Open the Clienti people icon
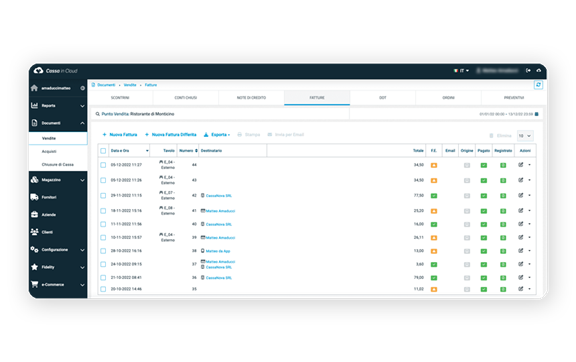 [35, 232]
